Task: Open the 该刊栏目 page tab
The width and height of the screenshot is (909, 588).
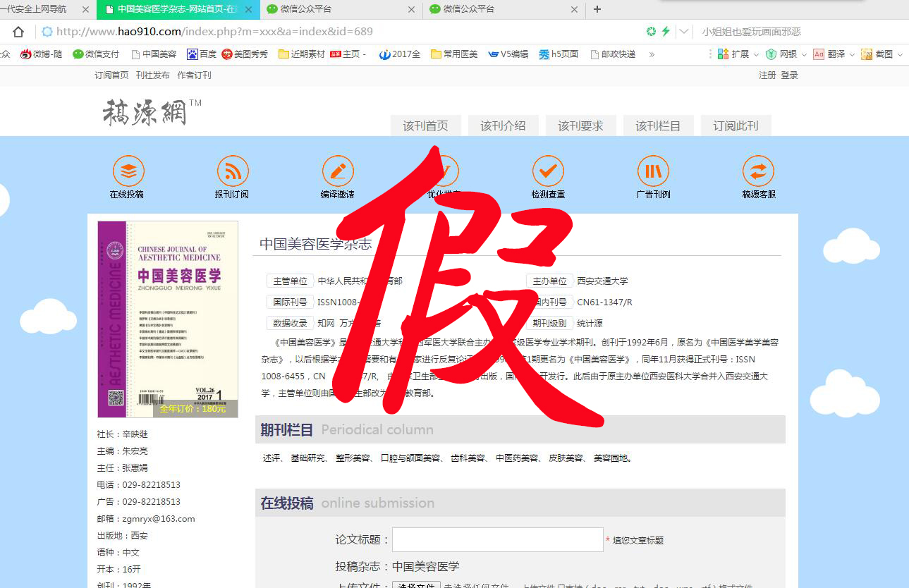Action: 658,126
